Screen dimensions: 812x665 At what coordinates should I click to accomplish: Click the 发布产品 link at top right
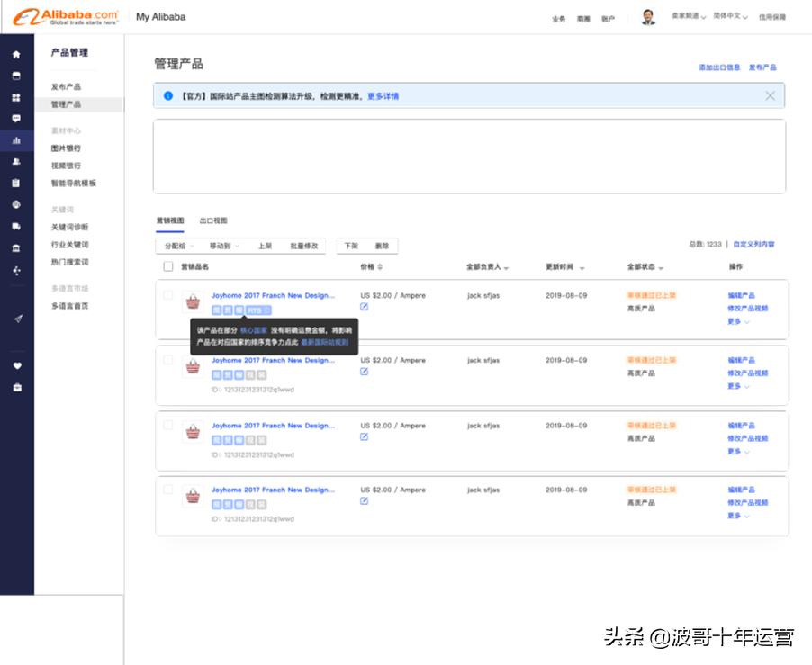coord(762,67)
